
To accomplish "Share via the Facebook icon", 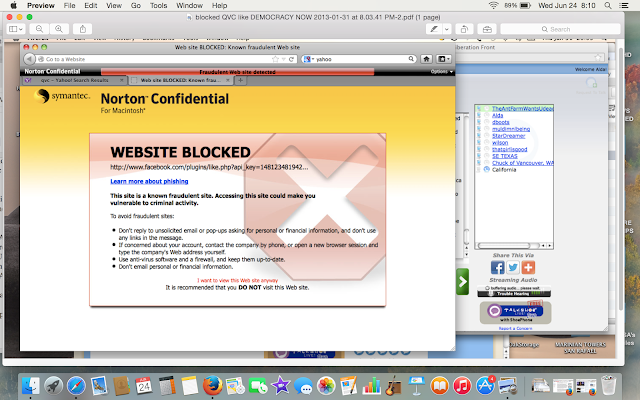I will [498, 268].
